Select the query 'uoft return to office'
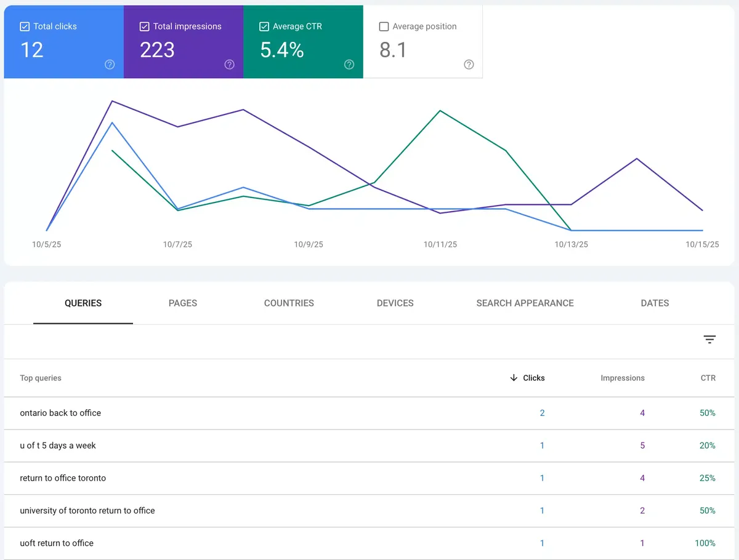Viewport: 739px width, 560px height. [x=57, y=543]
